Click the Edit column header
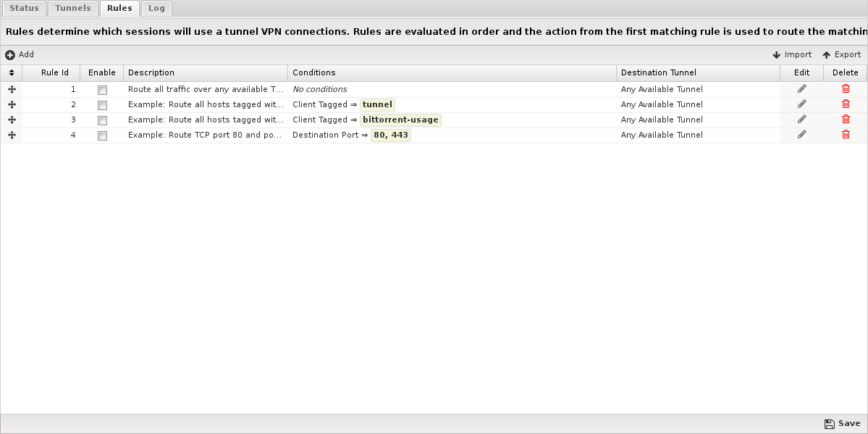 [801, 72]
